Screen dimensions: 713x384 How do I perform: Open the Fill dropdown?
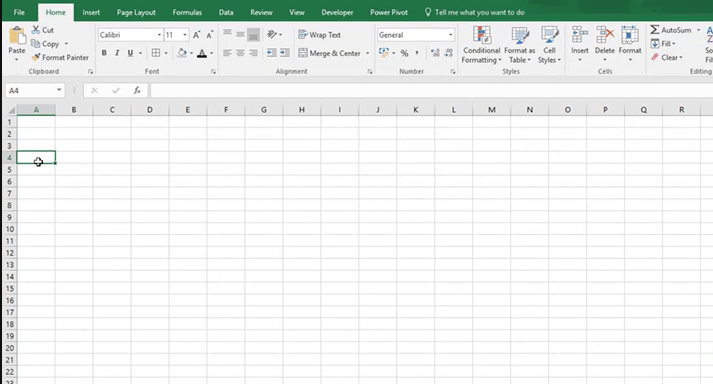click(x=663, y=44)
